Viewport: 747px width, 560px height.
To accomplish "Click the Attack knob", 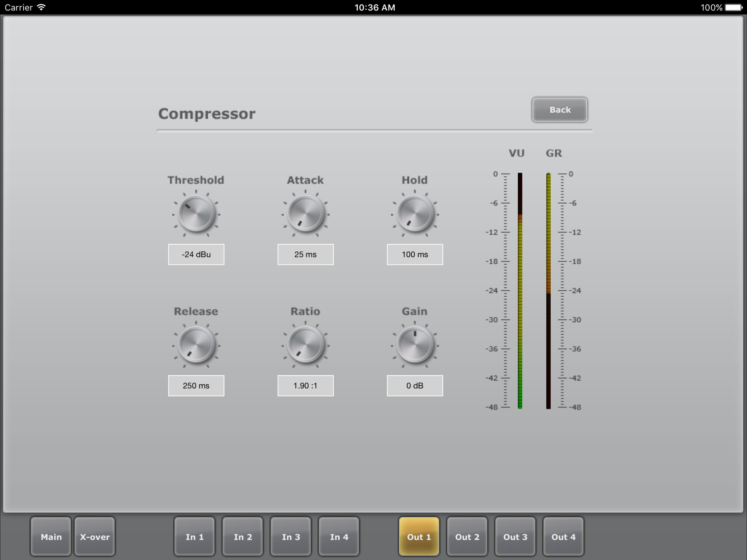I will click(306, 214).
